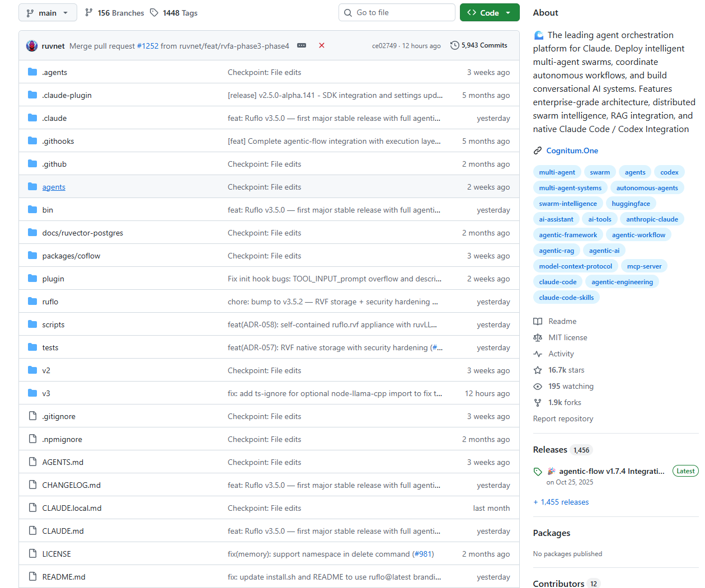Open issue #981 link in LICENSE row
The height and width of the screenshot is (588, 705).
(x=423, y=554)
